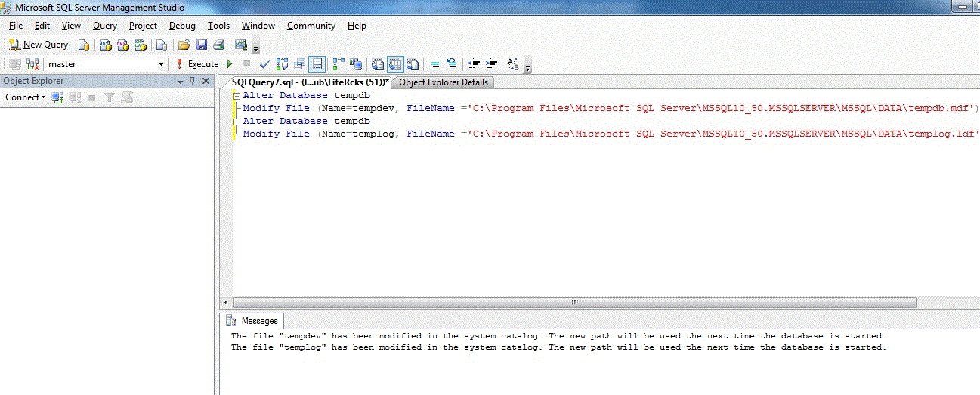Viewport: 980px width, 395px height.
Task: Open a new SQL Server Compact Query
Action: (161, 45)
